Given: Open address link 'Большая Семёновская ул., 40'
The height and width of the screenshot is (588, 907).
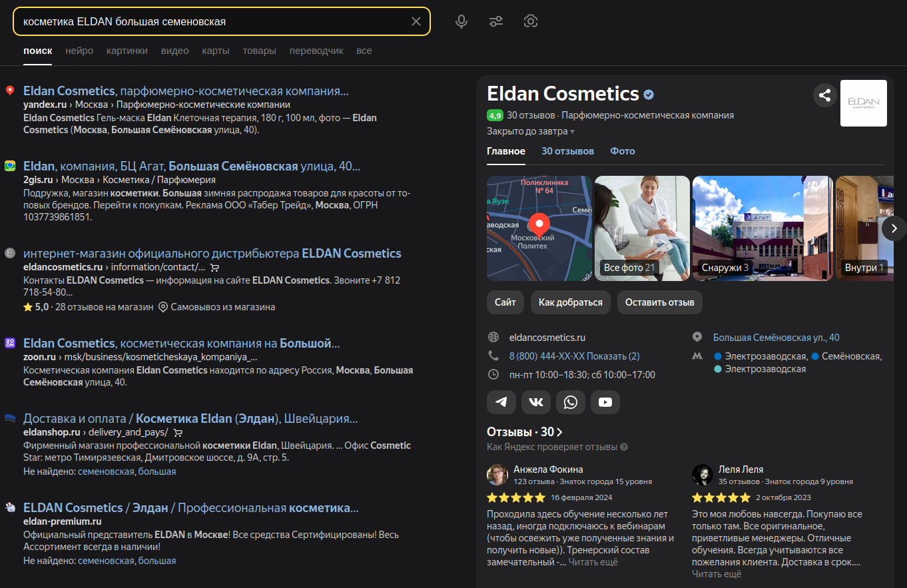Looking at the screenshot, I should (x=776, y=338).
